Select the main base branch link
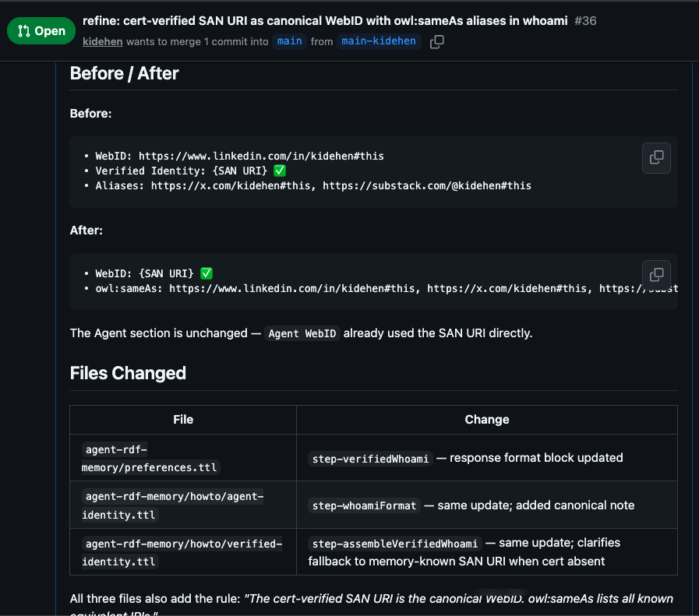Screen dimensions: 699x616 [x=289, y=41]
